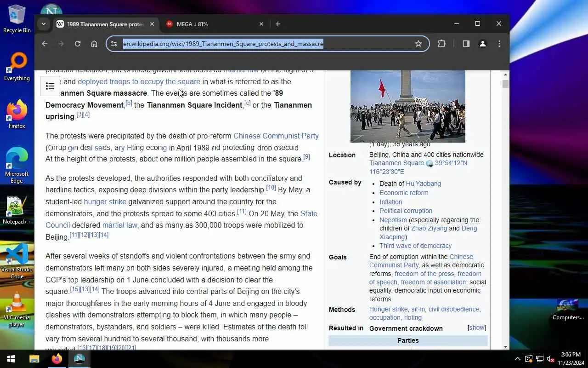The height and width of the screenshot is (368, 588).
Task: Toggle the browser side panel
Action: 466,44
